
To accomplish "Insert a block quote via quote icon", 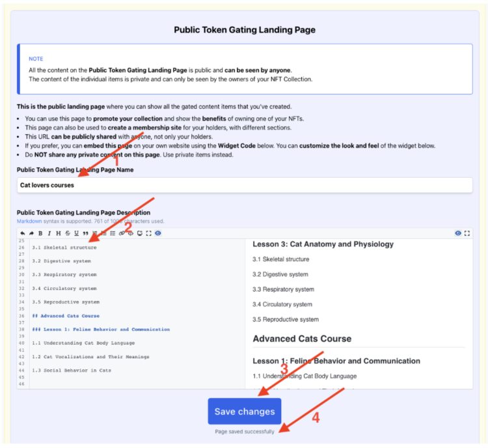I will [86, 233].
